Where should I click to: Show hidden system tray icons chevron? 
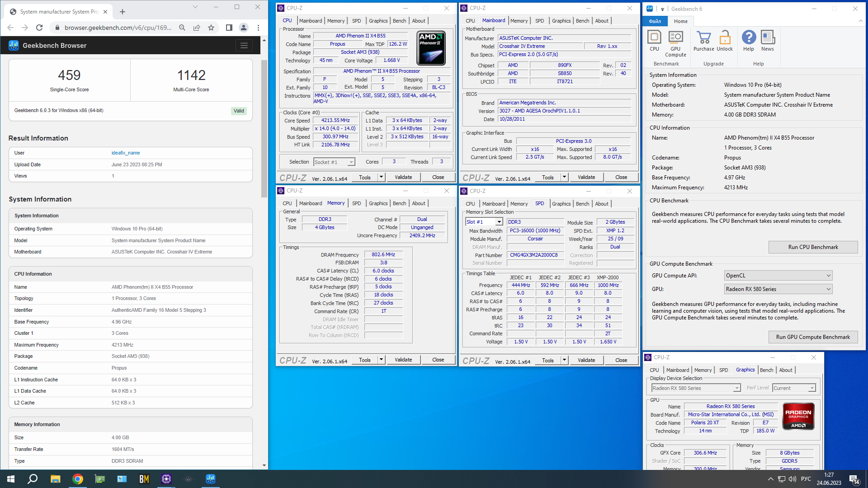(770, 479)
